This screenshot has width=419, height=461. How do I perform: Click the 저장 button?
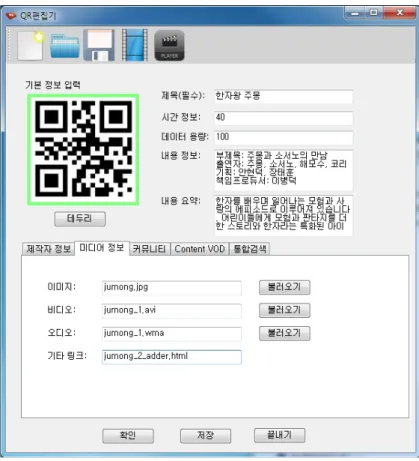pos(205,436)
